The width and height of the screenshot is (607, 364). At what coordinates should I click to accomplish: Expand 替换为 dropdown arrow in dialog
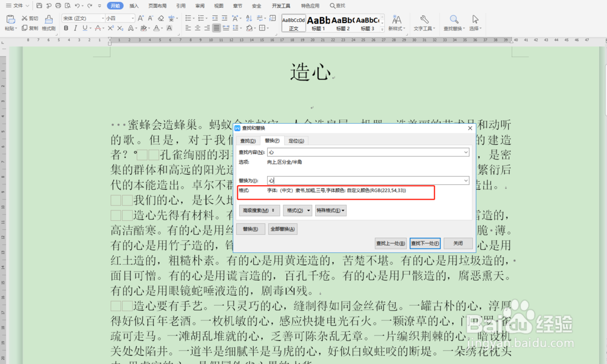[x=466, y=181]
